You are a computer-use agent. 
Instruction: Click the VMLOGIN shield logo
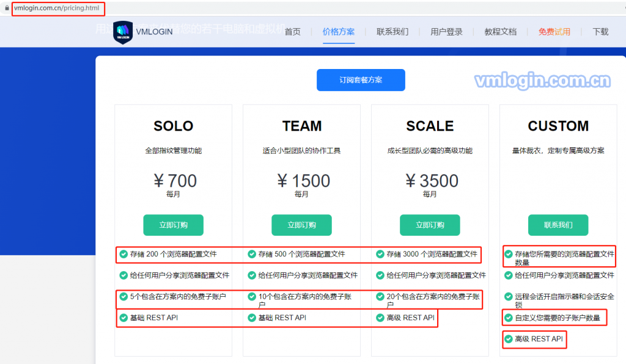[x=123, y=32]
